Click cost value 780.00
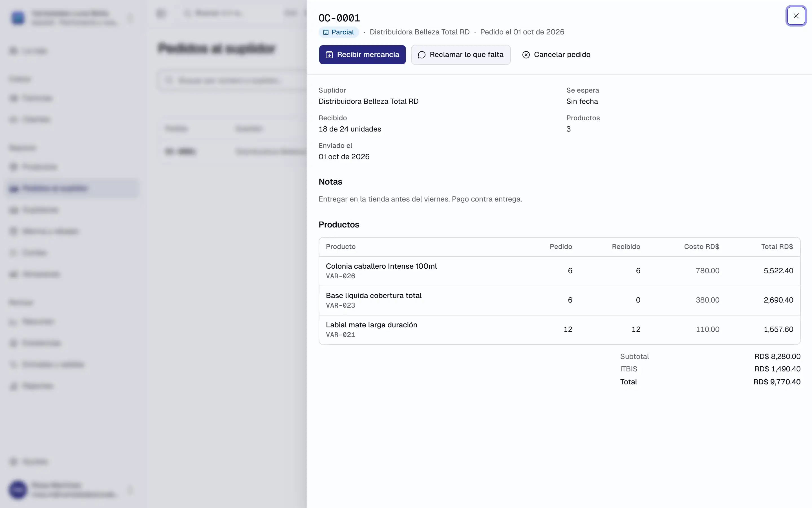812x508 pixels. pyautogui.click(x=707, y=271)
